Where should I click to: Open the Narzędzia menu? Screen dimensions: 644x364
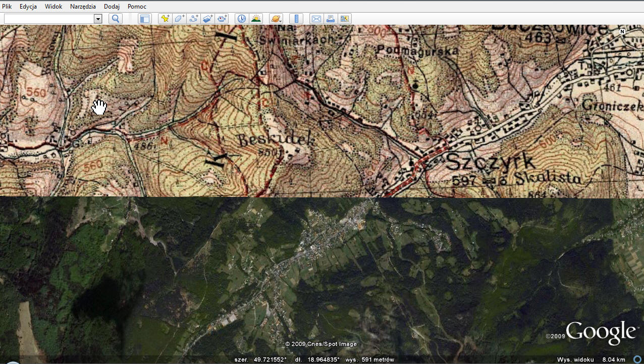point(83,7)
